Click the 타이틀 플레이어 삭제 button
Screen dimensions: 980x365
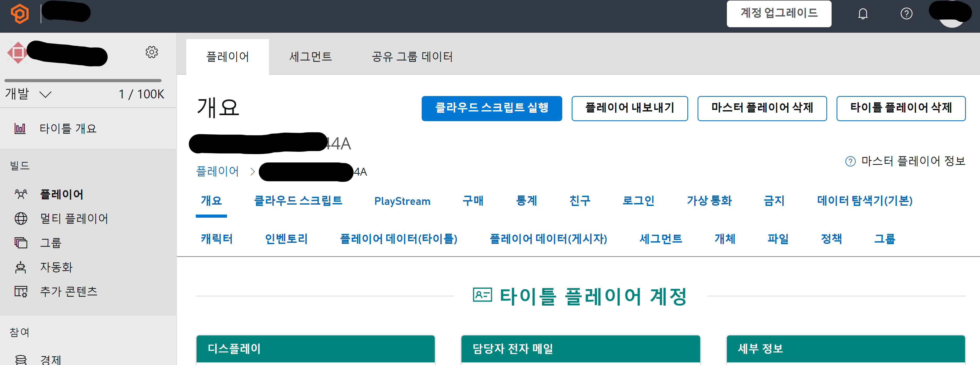point(901,108)
